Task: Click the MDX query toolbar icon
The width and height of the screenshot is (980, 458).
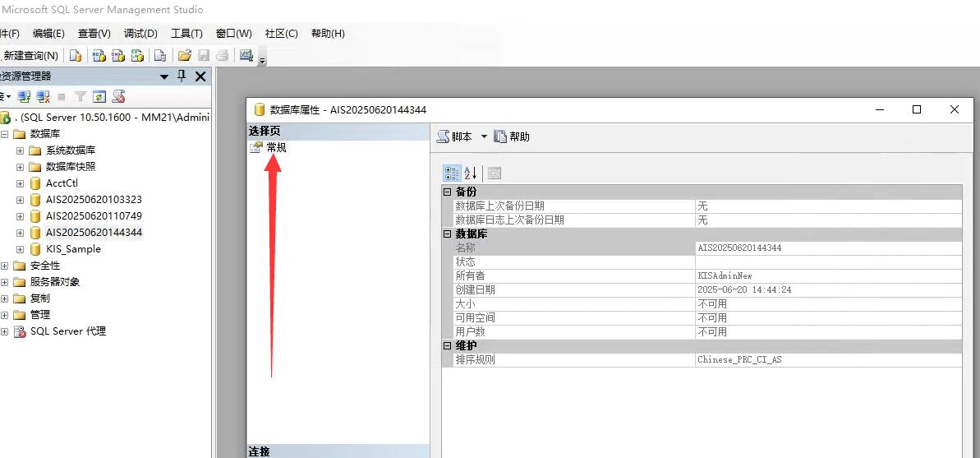Action: pyautogui.click(x=99, y=56)
